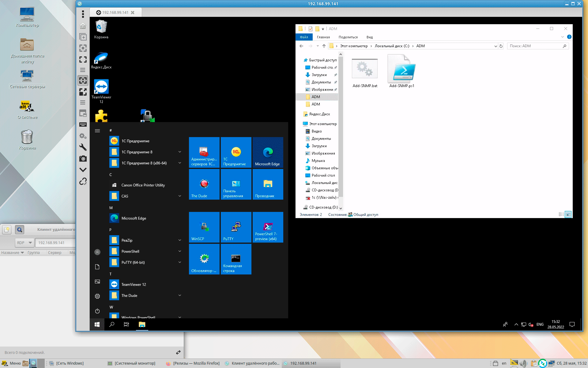
Task: Open the Add-SNMP.ps1 file icon
Action: tap(402, 71)
